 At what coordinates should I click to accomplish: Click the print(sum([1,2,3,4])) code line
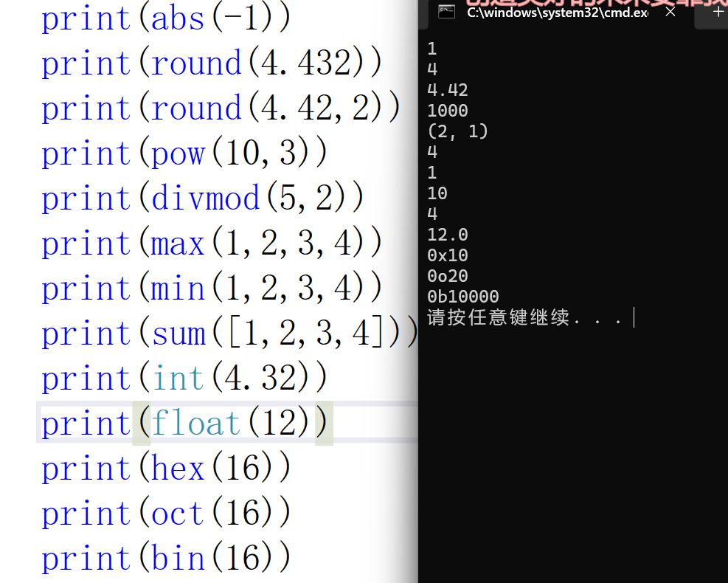pos(230,333)
